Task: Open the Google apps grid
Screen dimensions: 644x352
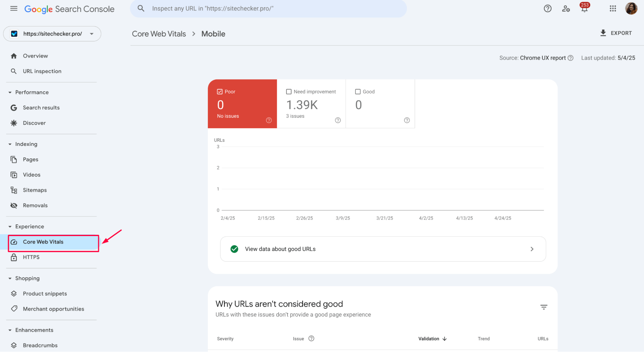Action: tap(613, 9)
